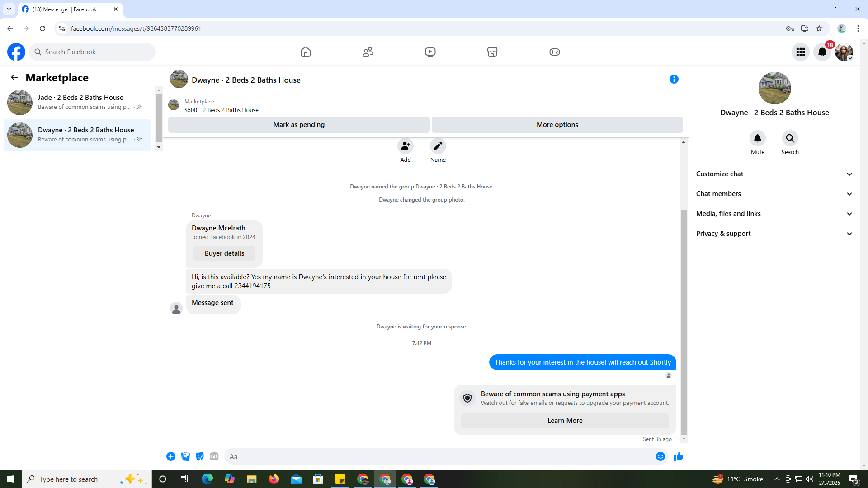Search in conversation using magnifier icon
The height and width of the screenshot is (488, 868).
point(790,138)
